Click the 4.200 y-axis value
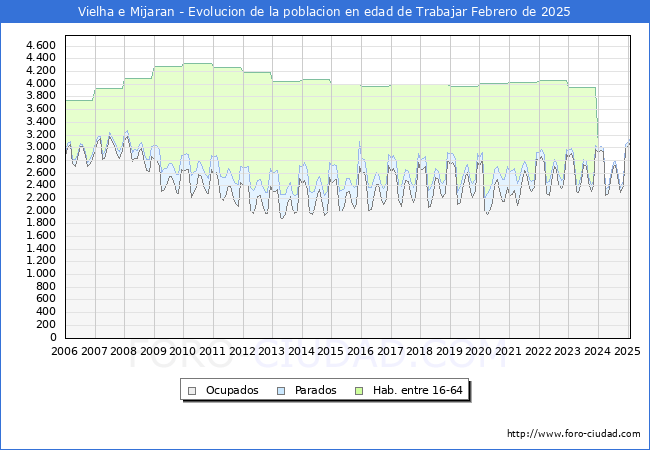This screenshot has height=450, width=650. coord(41,70)
